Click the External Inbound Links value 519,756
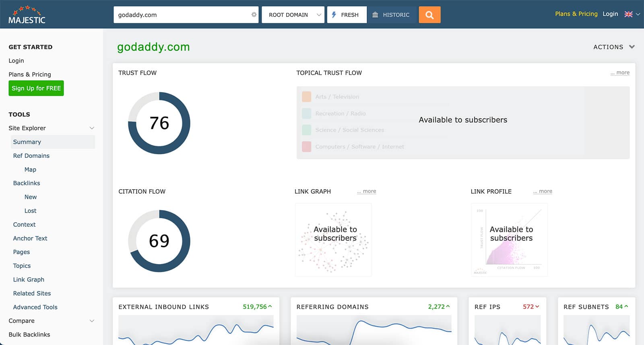Screen dimensions: 644x345 [x=255, y=307]
